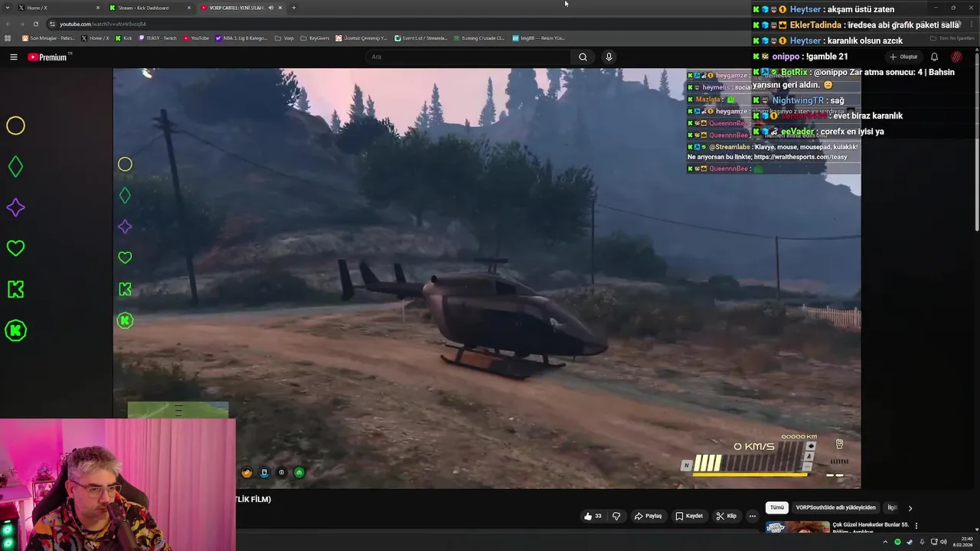The width and height of the screenshot is (980, 551).
Task: Open NBA 3. Lig bookmark
Action: pyautogui.click(x=242, y=37)
